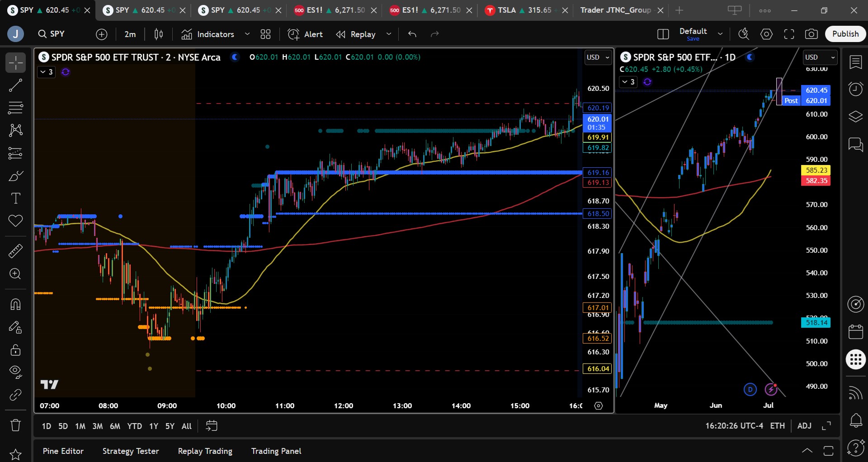Open the user profile J menu
Screen dimensions: 868x462
pyautogui.click(x=15, y=34)
